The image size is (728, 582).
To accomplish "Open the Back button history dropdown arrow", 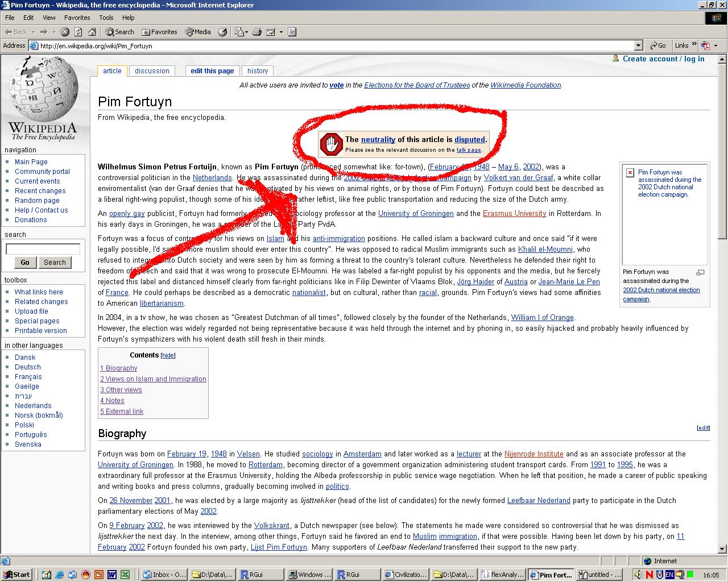I will coord(33,32).
